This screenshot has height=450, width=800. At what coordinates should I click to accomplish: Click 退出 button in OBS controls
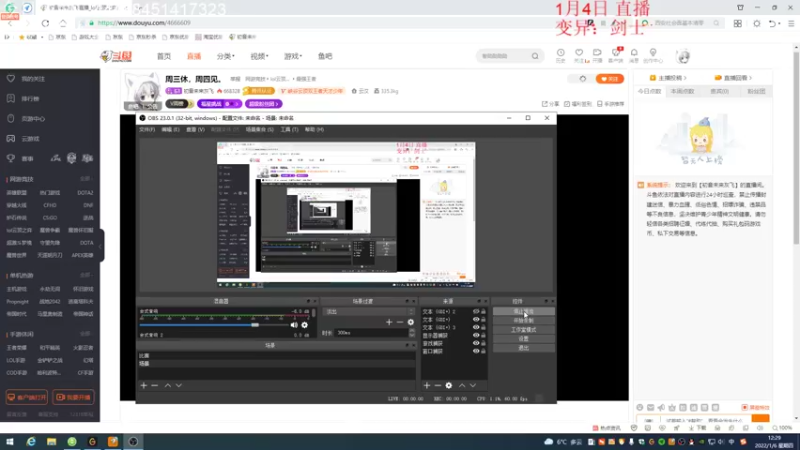coord(523,348)
